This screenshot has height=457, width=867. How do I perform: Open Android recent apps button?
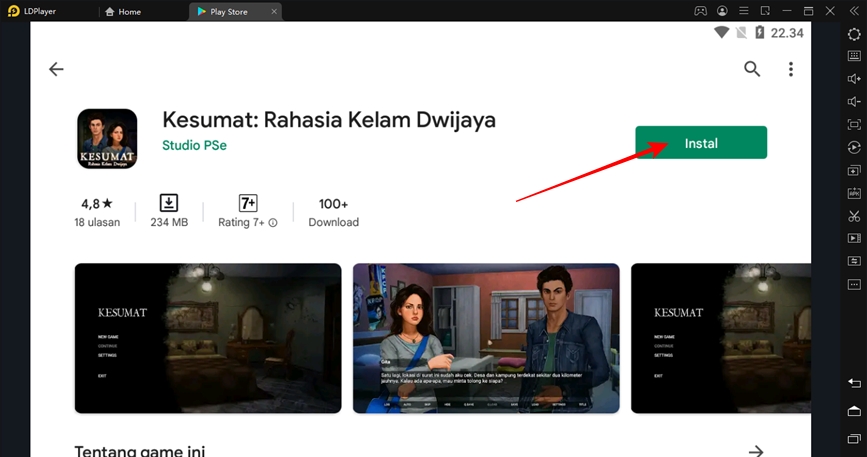click(x=854, y=439)
